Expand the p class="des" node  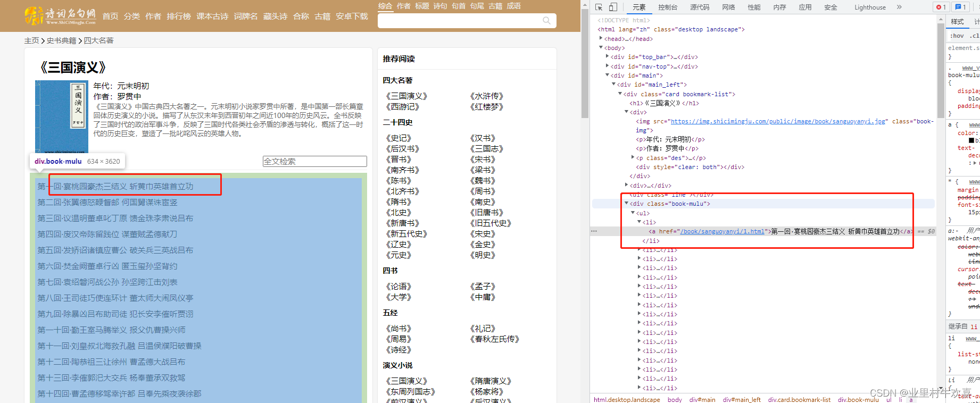coord(633,157)
